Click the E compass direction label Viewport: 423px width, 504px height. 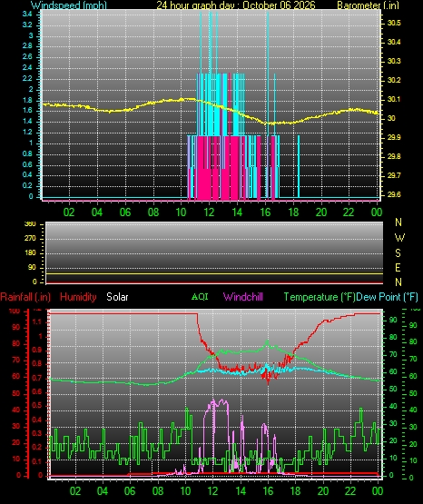coord(398,267)
